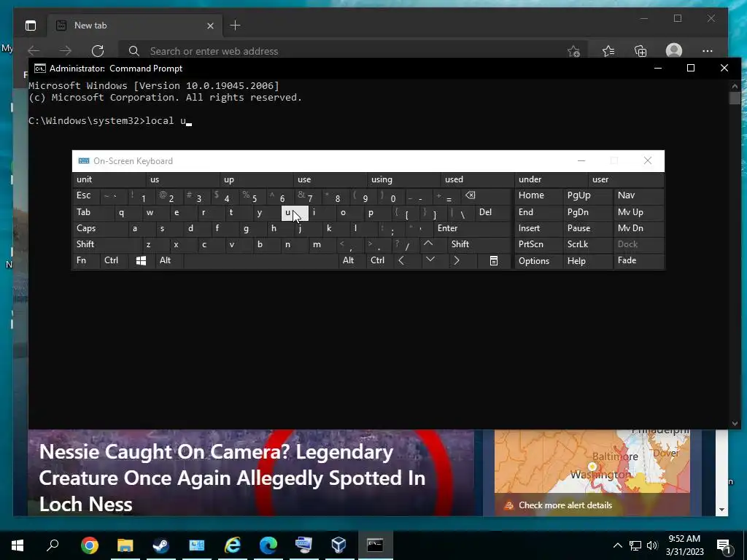The image size is (747, 560).
Task: Open notification center icon
Action: pos(724,545)
